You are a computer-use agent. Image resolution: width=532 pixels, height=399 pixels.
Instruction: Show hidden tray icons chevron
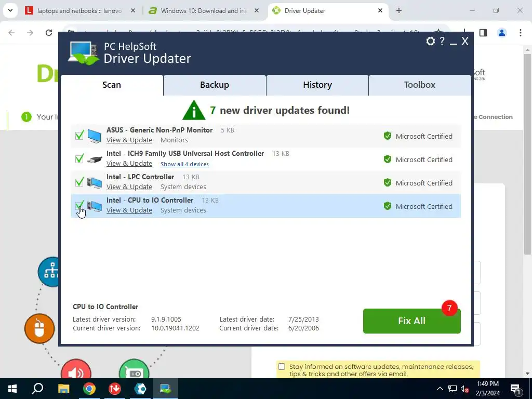point(440,389)
